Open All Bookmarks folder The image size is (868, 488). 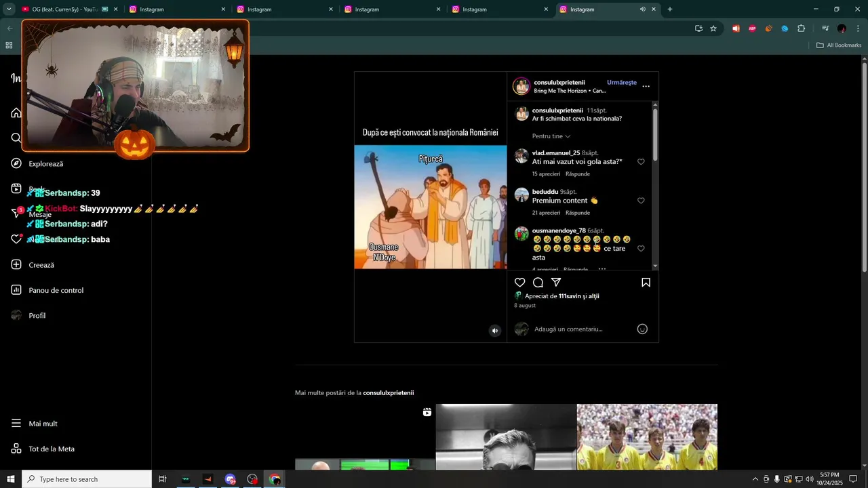point(839,45)
